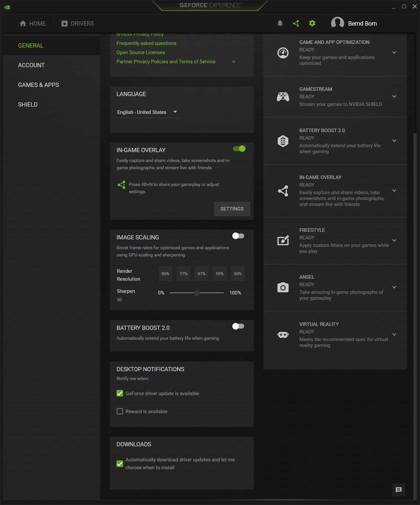Open the Open Source Licenses link
This screenshot has width=420, height=505.
141,52
